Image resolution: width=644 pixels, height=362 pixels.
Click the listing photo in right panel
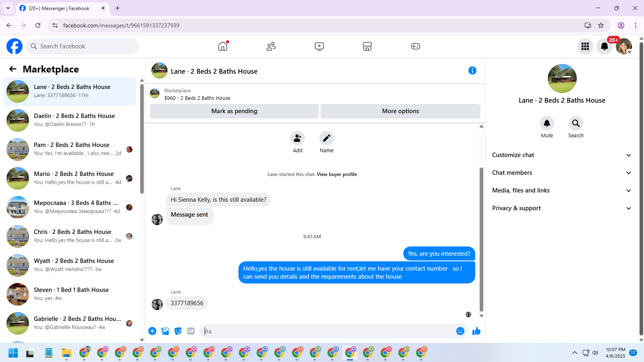pos(562,79)
